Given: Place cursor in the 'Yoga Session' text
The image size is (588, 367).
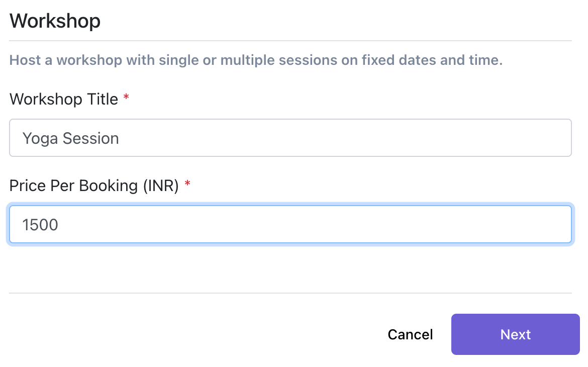Looking at the screenshot, I should (70, 138).
